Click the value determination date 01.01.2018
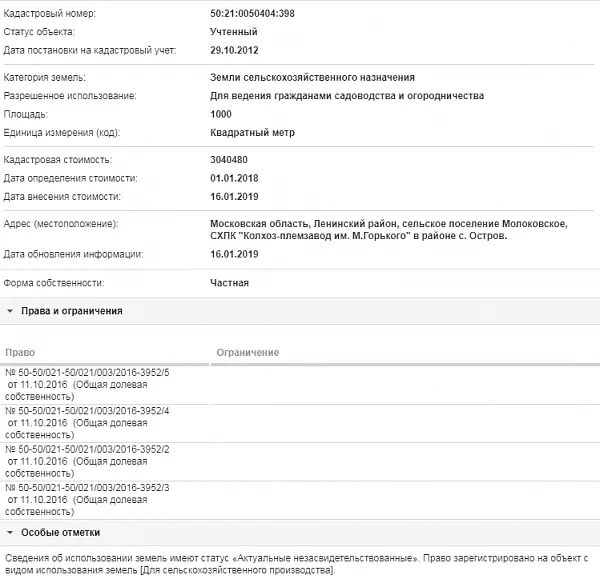Screen dimensions: 600x583 pyautogui.click(x=235, y=178)
